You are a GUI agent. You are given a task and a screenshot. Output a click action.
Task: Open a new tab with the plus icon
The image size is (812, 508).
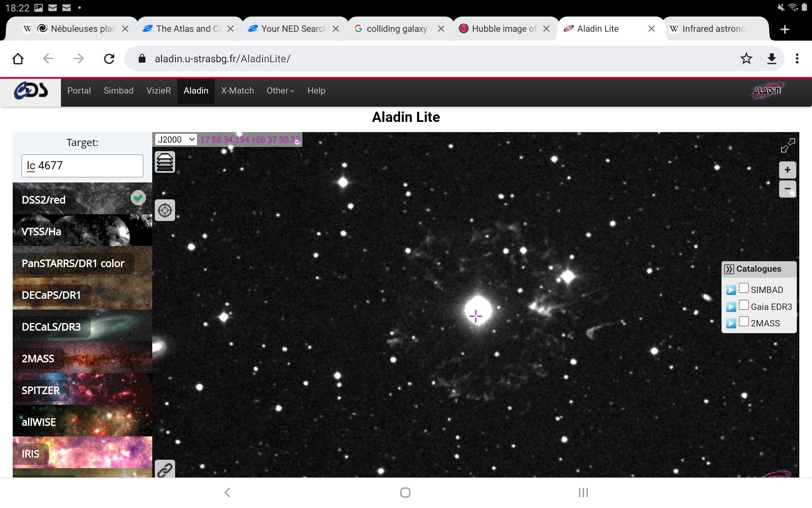(x=785, y=29)
